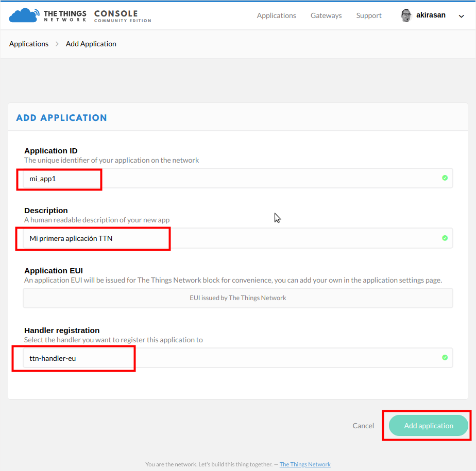
Task: Click the Application ID green check icon
Action: (x=445, y=178)
